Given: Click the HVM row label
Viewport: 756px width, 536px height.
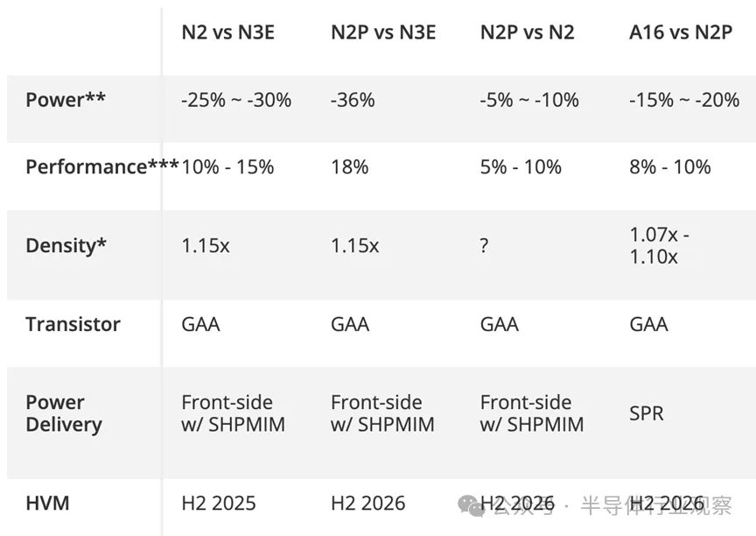Looking at the screenshot, I should (47, 503).
